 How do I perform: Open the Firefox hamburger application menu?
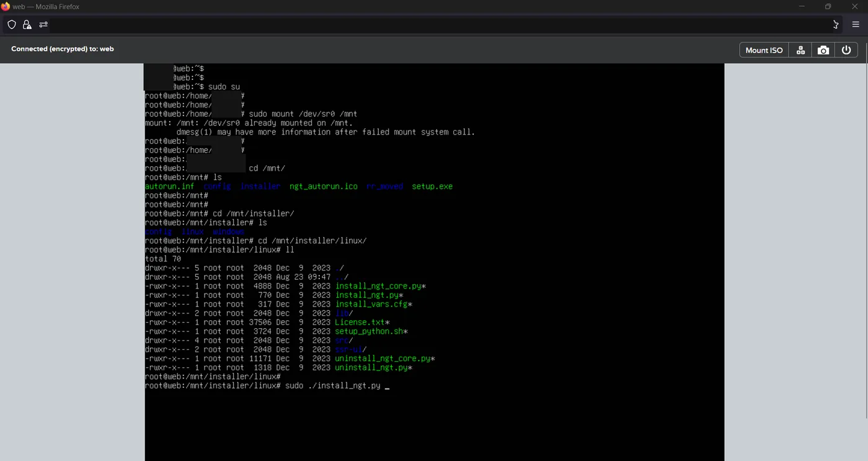coord(856,25)
